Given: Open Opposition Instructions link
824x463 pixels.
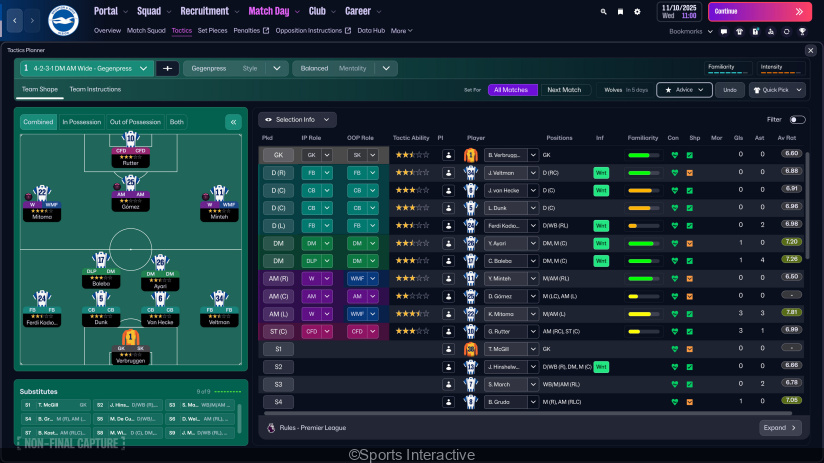Looking at the screenshot, I should [x=313, y=30].
